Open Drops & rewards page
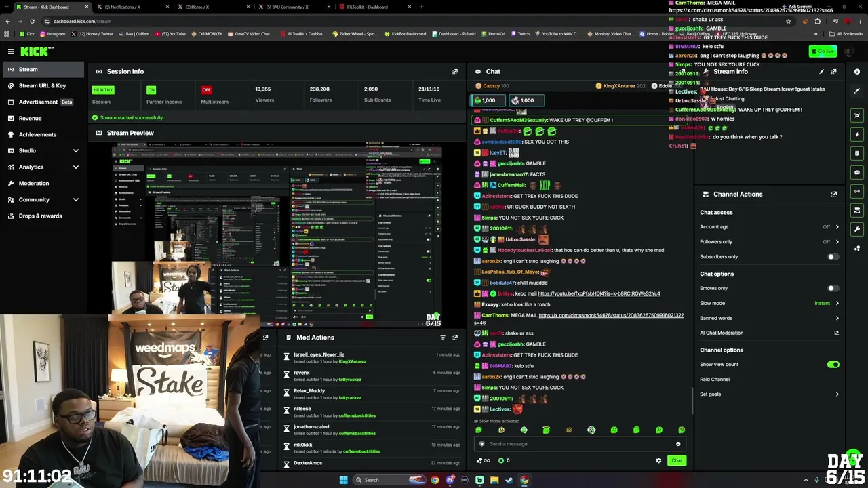The image size is (868, 488). (43, 216)
